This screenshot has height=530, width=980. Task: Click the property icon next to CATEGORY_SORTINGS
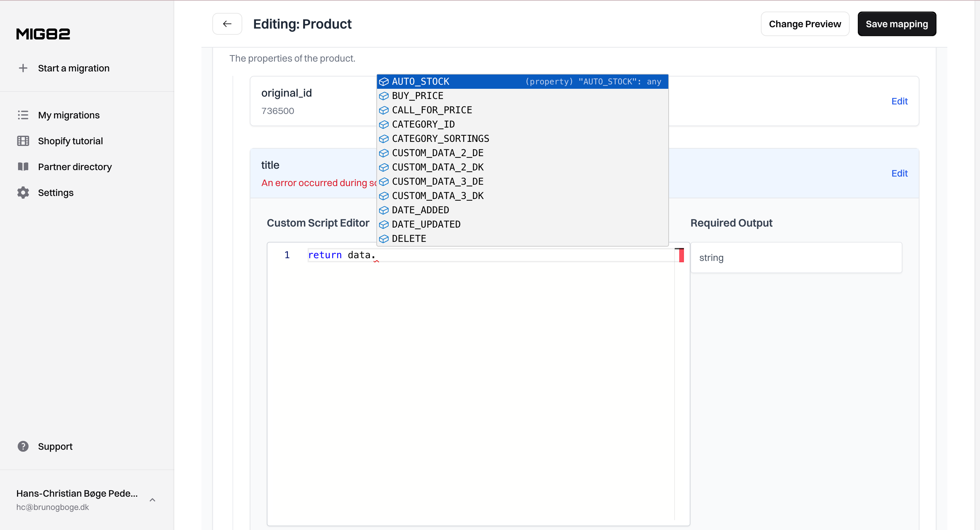tap(384, 139)
